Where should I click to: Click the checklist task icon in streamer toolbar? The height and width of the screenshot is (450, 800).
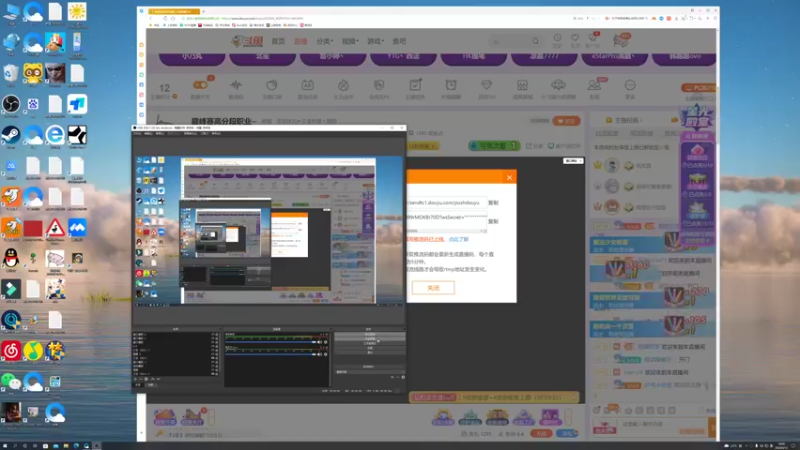click(415, 85)
